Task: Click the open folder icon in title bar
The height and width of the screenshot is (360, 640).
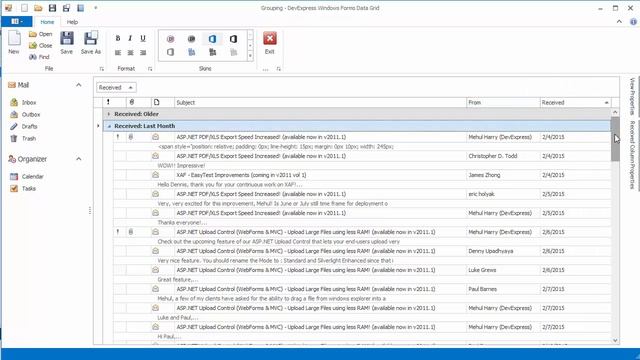Action: point(38,8)
